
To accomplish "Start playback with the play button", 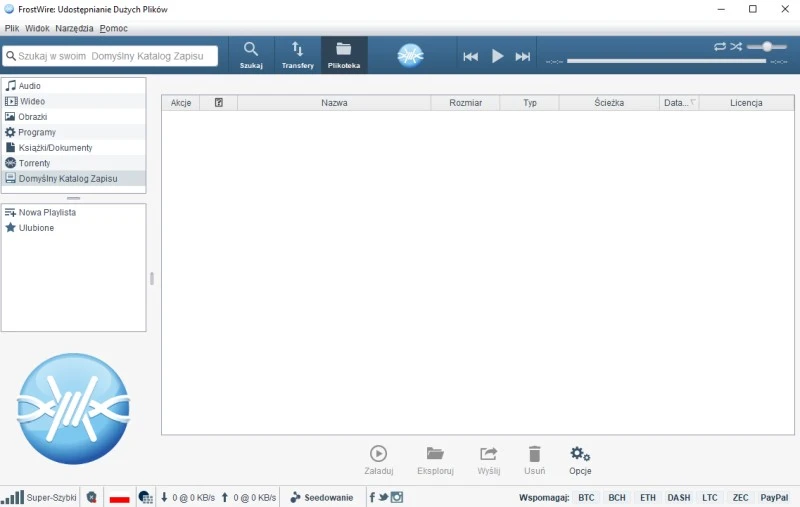I will pyautogui.click(x=497, y=56).
